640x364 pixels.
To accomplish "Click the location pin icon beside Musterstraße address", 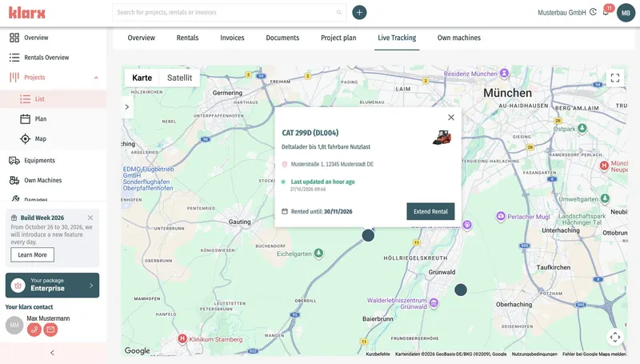I will (285, 165).
